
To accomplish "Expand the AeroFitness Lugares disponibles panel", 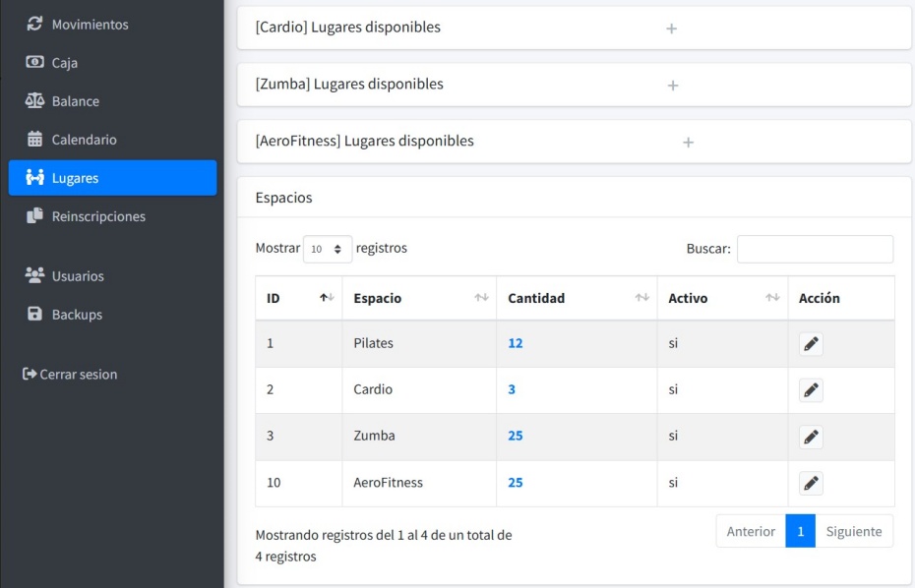I will pos(688,143).
